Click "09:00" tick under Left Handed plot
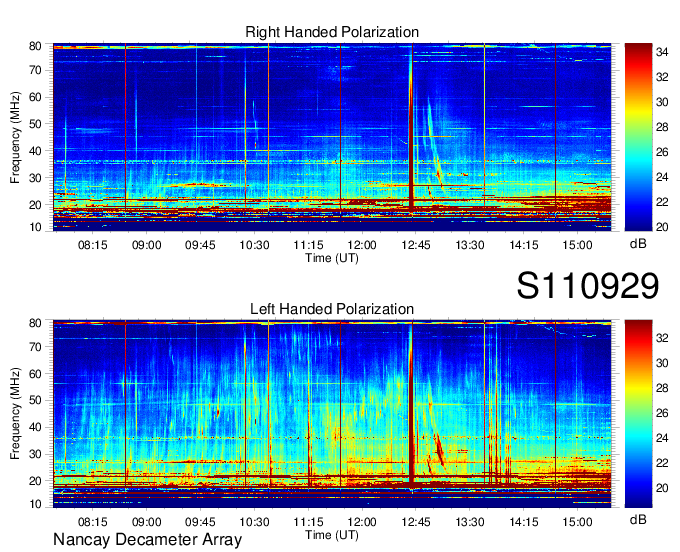This screenshot has height=552, width=680. 147,522
